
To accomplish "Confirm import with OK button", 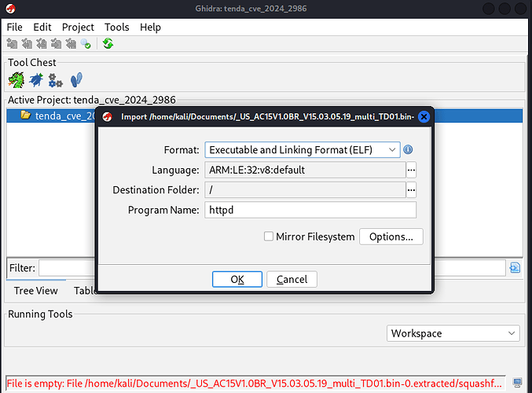I will pos(237,279).
